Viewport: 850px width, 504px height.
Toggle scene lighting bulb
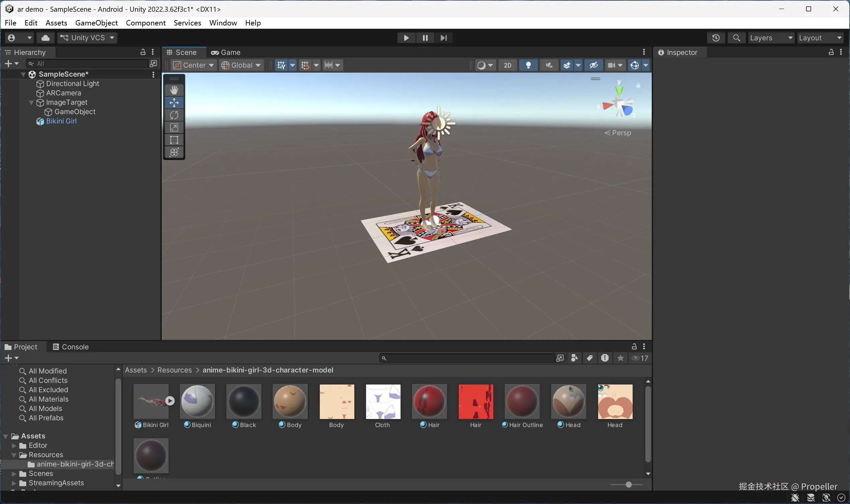pyautogui.click(x=528, y=65)
